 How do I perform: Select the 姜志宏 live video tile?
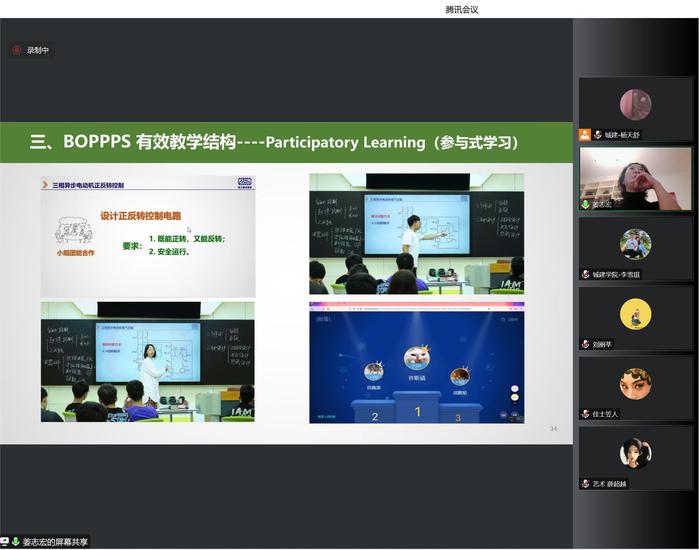tap(636, 176)
